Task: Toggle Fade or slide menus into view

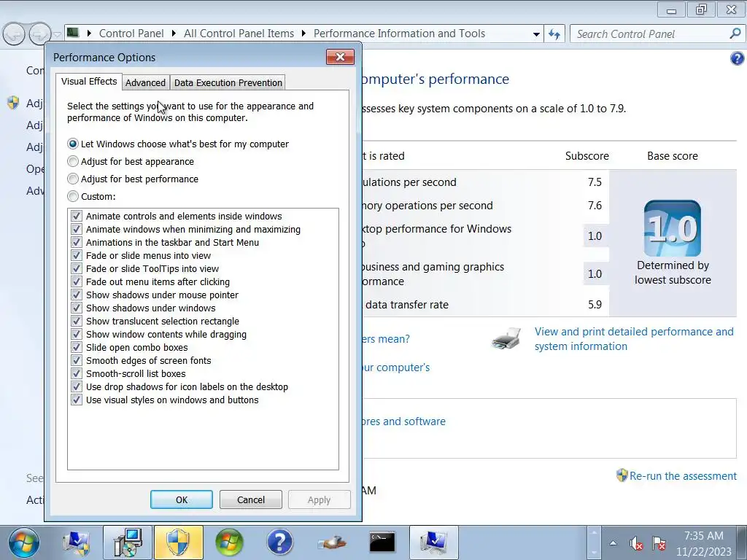Action: coord(76,255)
